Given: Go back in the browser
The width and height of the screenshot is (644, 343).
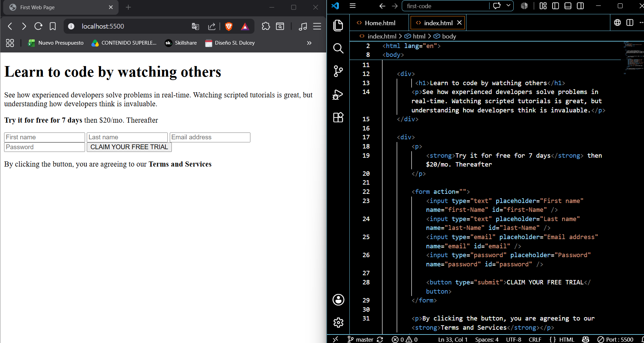Looking at the screenshot, I should [10, 26].
